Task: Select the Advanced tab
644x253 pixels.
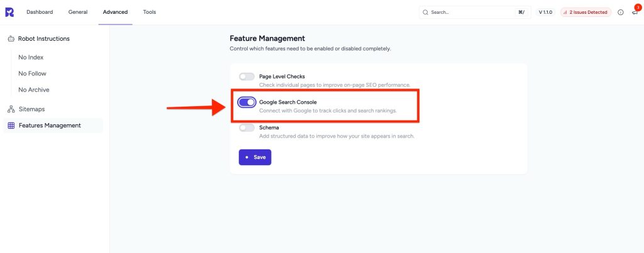Action: pos(116,13)
